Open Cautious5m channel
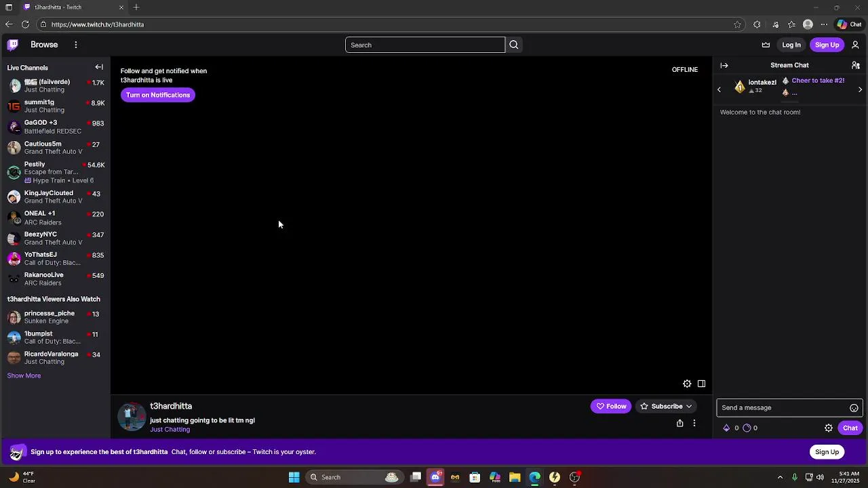This screenshot has width=868, height=488. tap(55, 147)
